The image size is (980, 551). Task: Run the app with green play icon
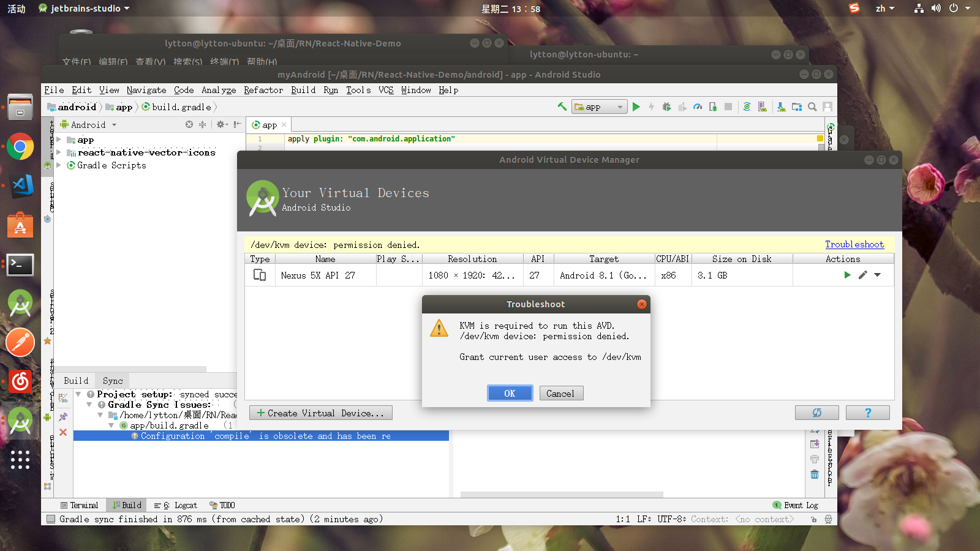[636, 107]
